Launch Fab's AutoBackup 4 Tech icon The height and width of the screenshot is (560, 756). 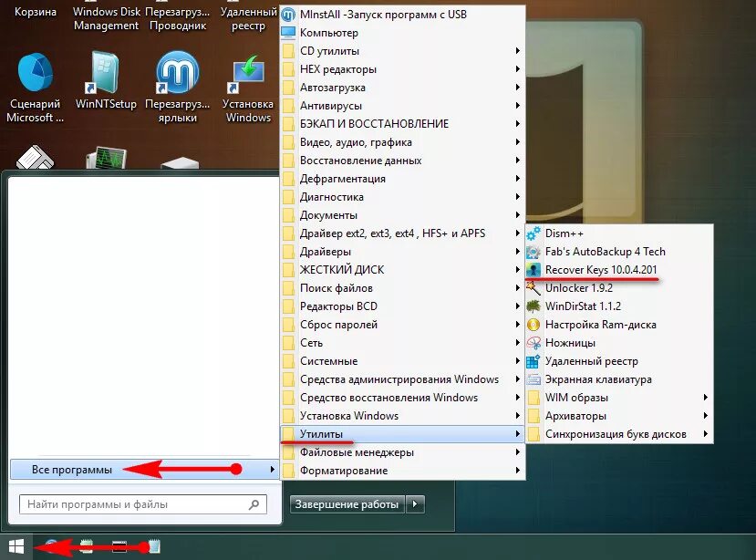533,252
